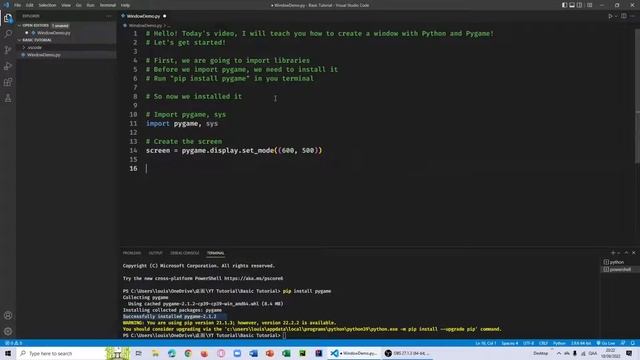Close the terminal panel
The image size is (640, 360).
[x=633, y=253]
